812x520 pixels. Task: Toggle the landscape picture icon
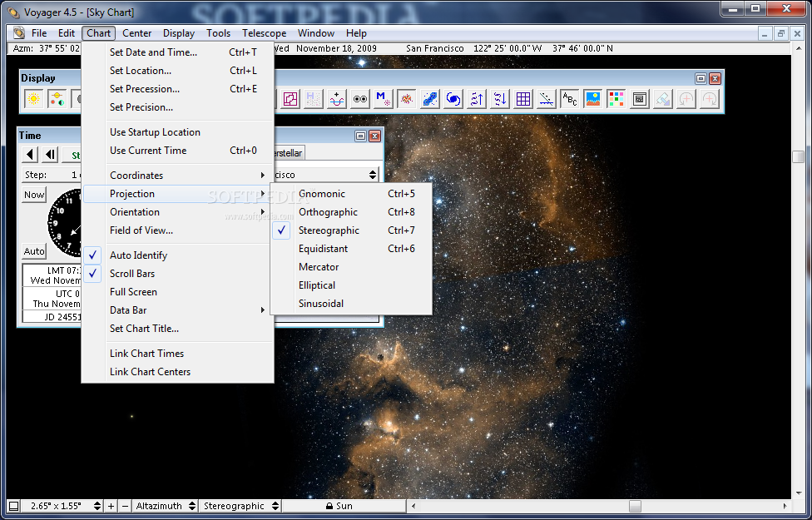(x=593, y=98)
